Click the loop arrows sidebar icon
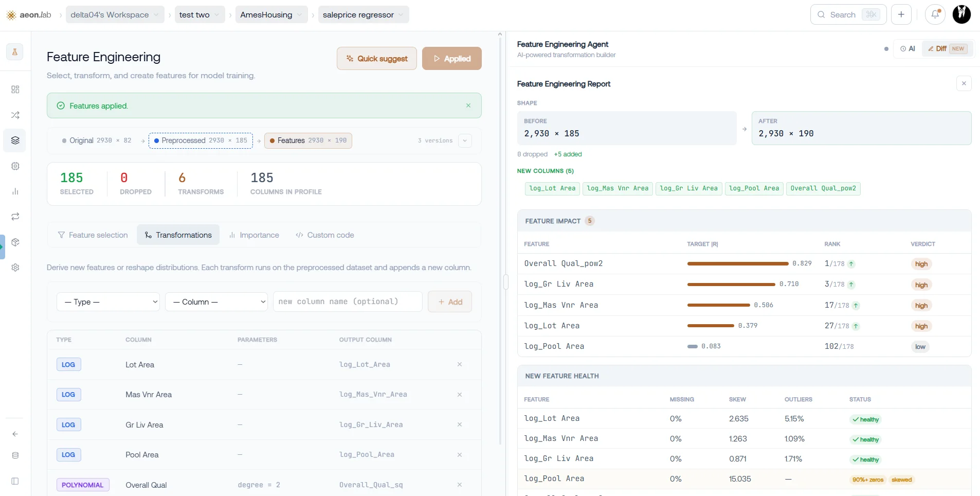Viewport: 980px width, 496px height. click(15, 217)
